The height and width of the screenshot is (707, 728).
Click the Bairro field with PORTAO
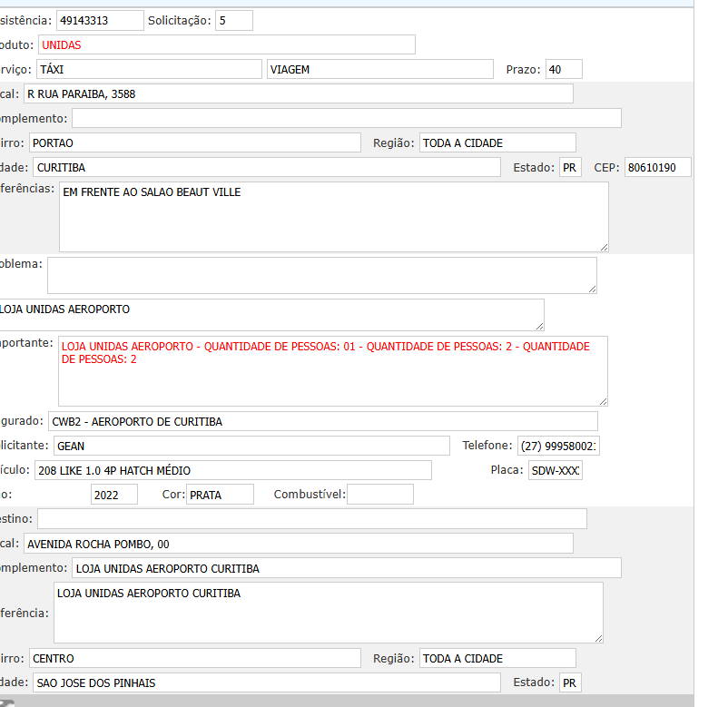pos(195,142)
